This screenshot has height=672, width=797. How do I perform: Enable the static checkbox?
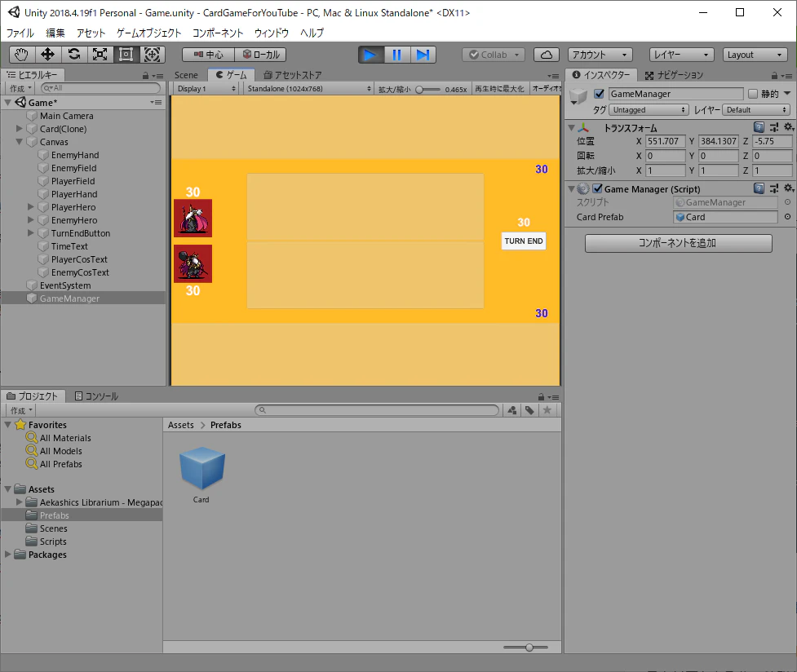click(x=753, y=94)
